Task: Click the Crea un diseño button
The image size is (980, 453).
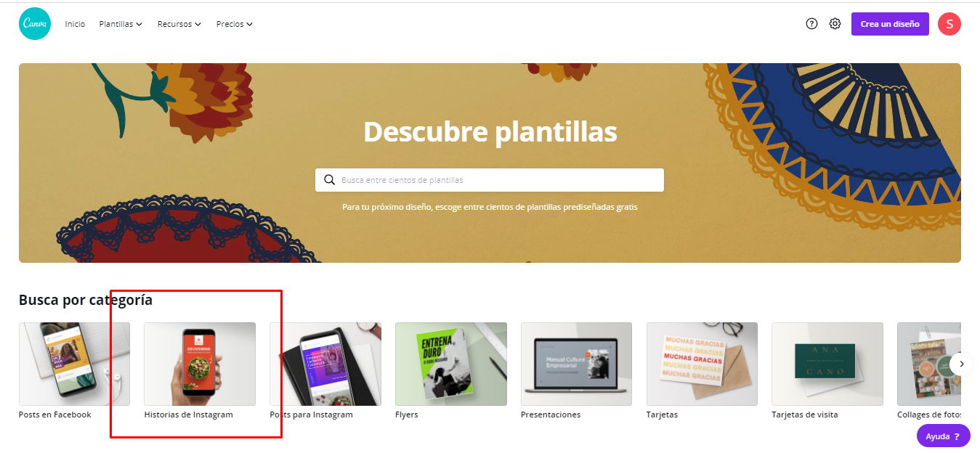Action: [890, 24]
